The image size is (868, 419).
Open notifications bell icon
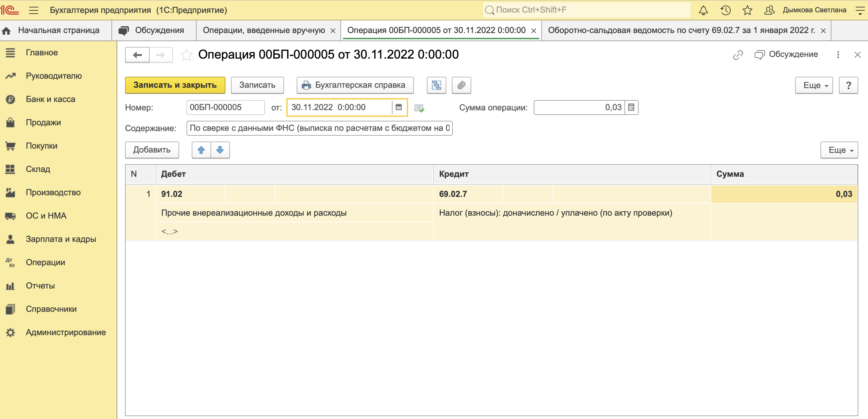pyautogui.click(x=703, y=10)
